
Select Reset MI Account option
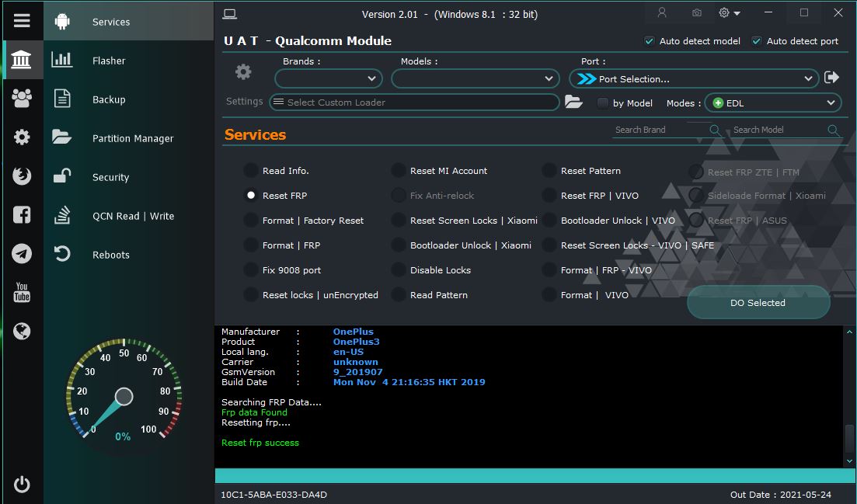(x=398, y=170)
